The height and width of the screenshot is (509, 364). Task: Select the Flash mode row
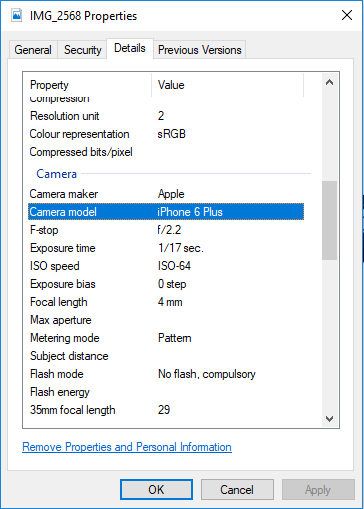coord(166,374)
